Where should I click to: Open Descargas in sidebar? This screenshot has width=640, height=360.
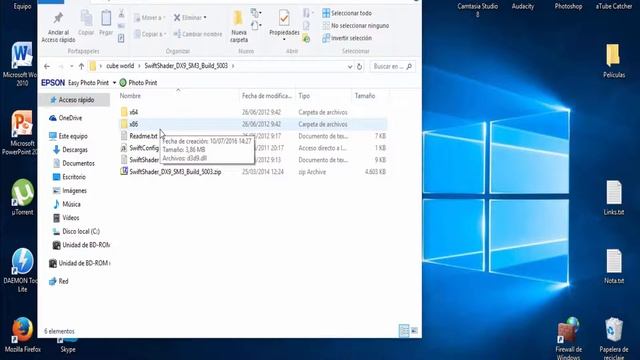coord(71,150)
